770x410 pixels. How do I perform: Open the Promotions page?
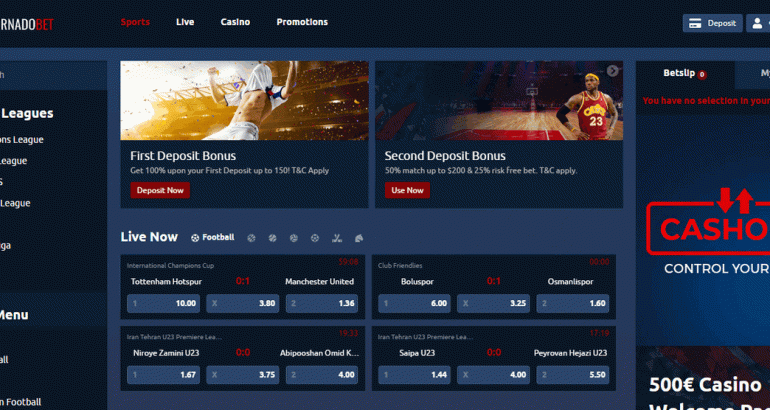point(301,22)
